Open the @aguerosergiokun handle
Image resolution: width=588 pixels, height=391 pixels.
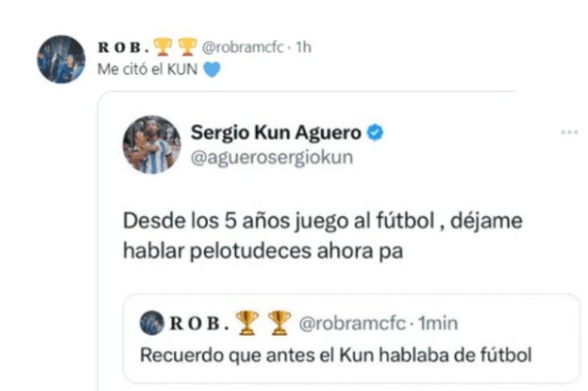click(x=272, y=157)
